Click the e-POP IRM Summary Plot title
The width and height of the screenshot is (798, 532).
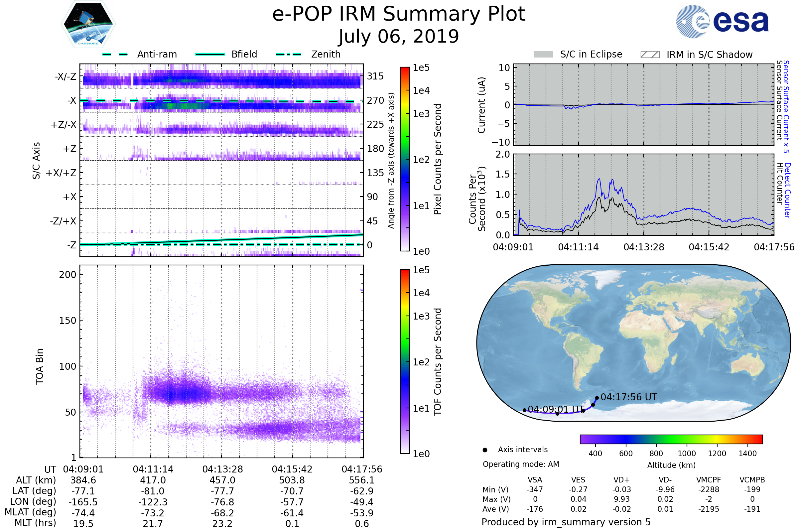pos(399,14)
